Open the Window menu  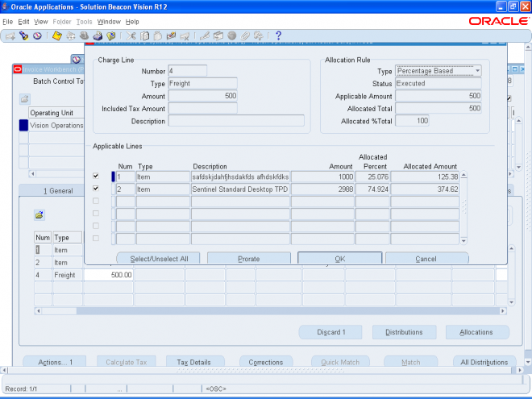coord(109,22)
